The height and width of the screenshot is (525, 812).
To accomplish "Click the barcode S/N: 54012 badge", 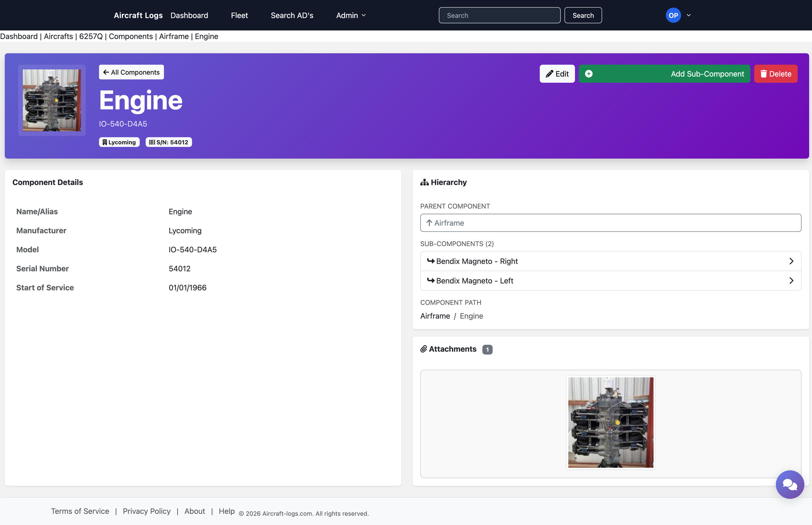I will coord(169,142).
